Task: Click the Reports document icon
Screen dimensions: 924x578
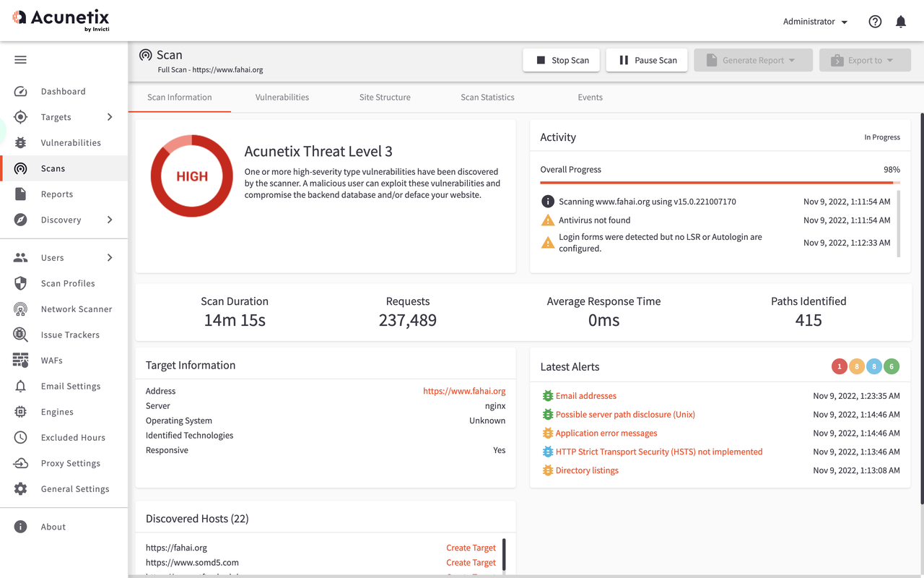Action: click(x=20, y=194)
